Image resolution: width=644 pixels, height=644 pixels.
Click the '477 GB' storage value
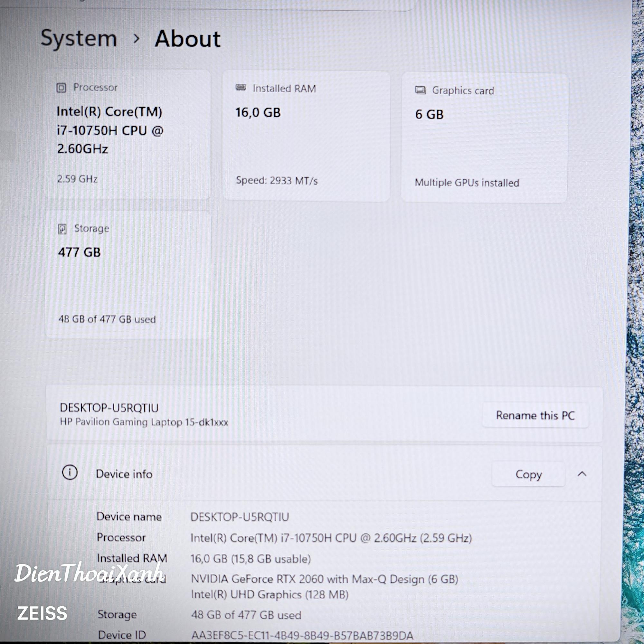(79, 252)
